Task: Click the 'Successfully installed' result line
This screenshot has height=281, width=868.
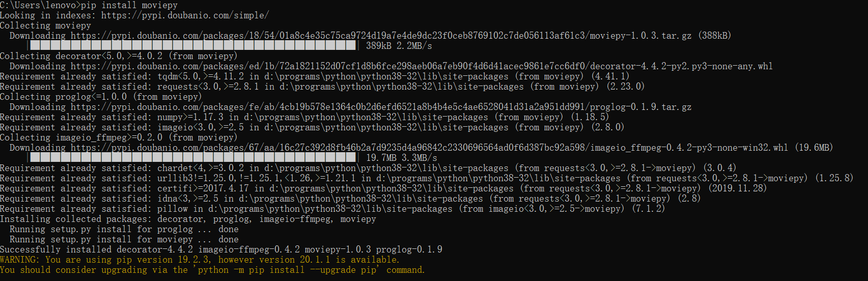Action: click(221, 249)
